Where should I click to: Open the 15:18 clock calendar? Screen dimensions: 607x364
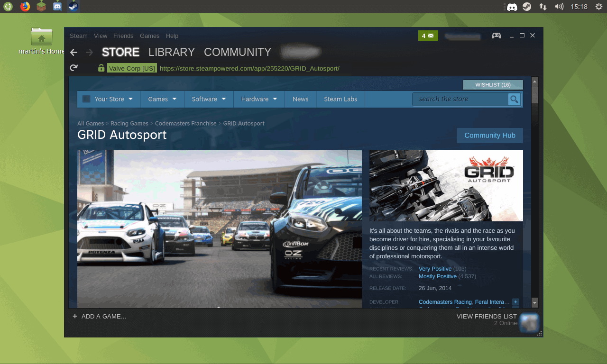pos(579,7)
